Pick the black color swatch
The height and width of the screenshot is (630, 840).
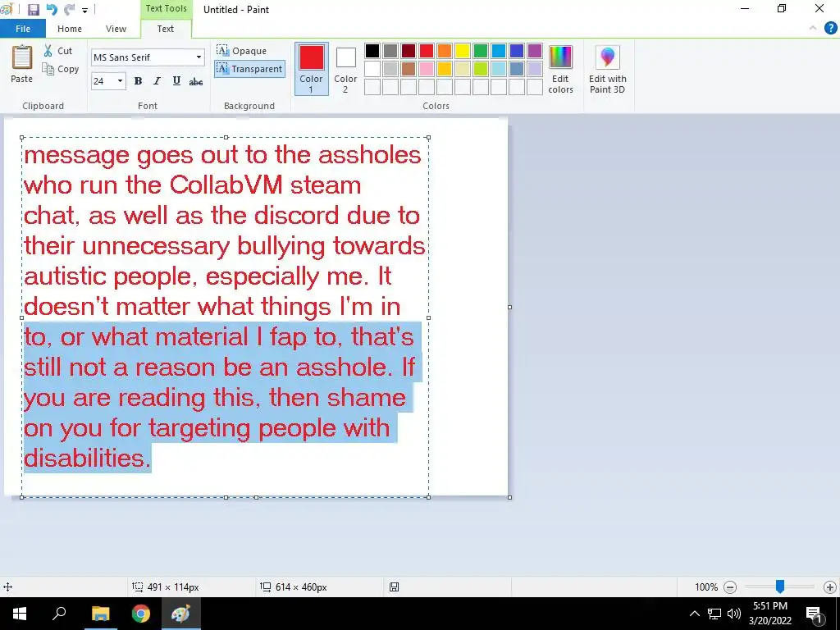pos(372,51)
